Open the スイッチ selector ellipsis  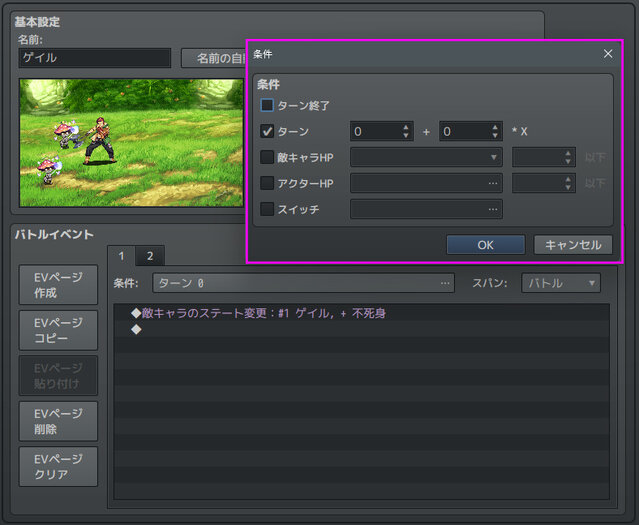click(493, 210)
